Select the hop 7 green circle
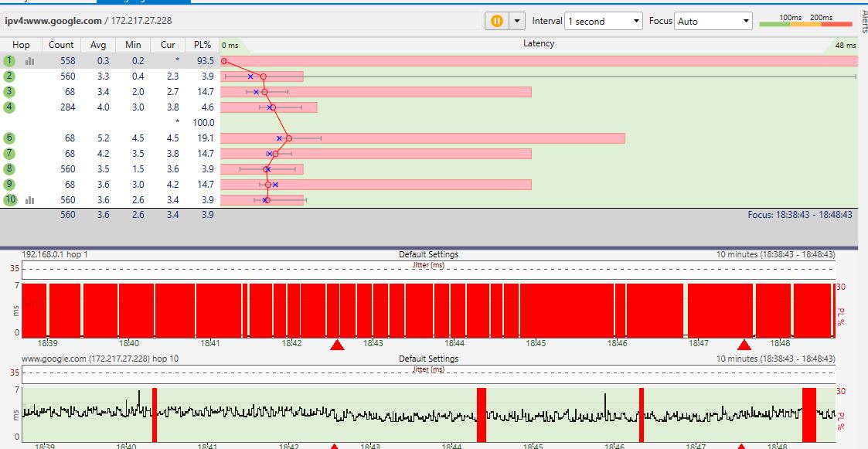 (9, 153)
